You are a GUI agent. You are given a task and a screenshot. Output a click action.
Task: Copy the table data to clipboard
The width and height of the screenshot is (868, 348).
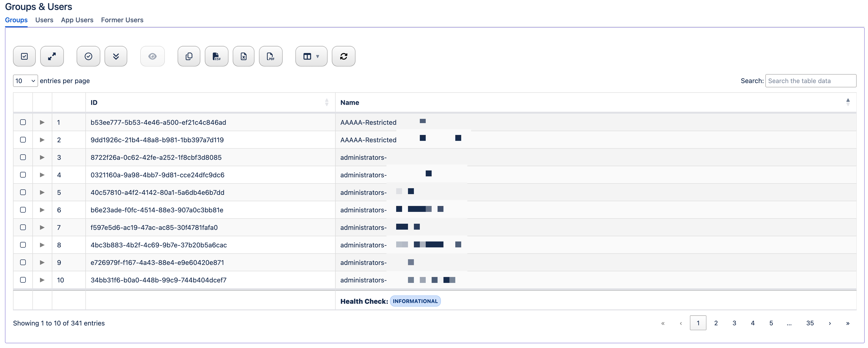tap(189, 56)
